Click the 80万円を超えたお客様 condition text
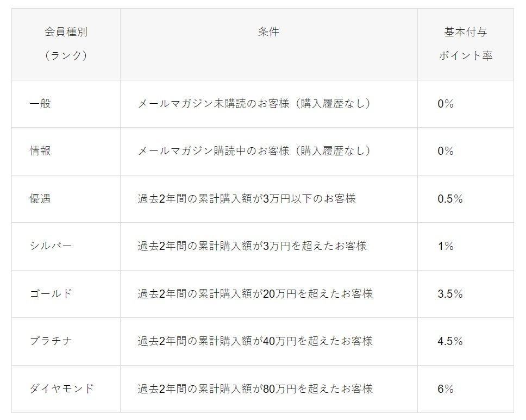526x420 pixels. 255,389
